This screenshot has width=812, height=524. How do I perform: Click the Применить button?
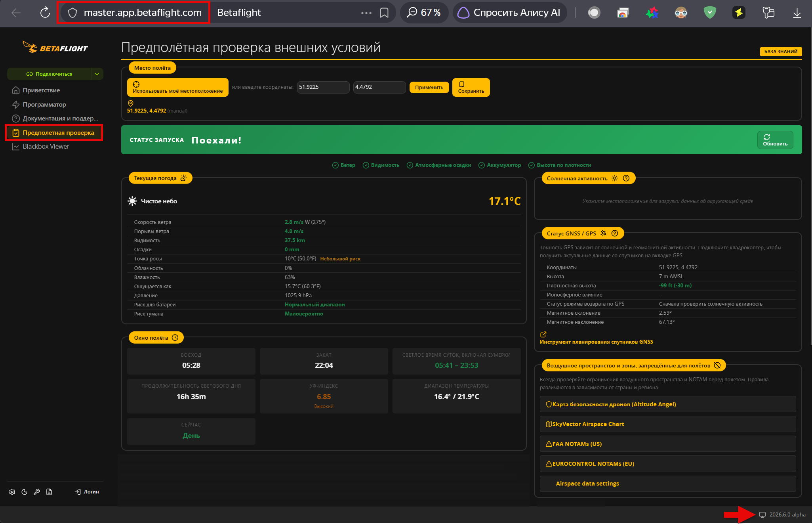(x=429, y=88)
